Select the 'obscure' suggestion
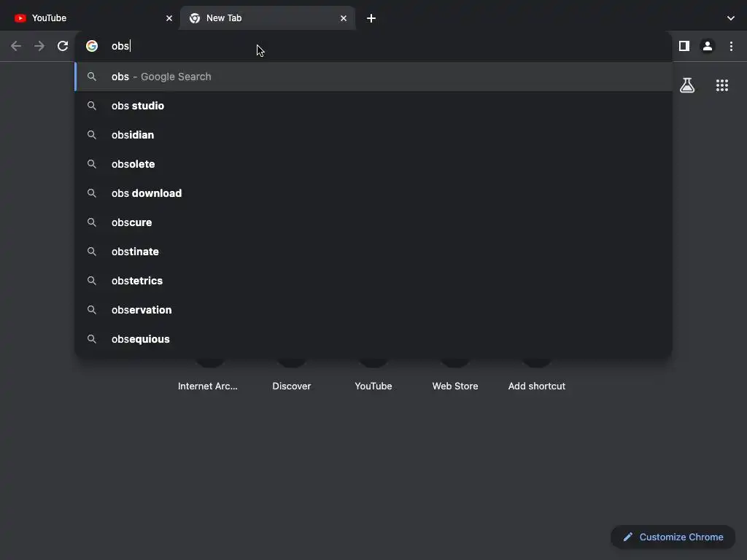This screenshot has height=560, width=747. [373, 222]
